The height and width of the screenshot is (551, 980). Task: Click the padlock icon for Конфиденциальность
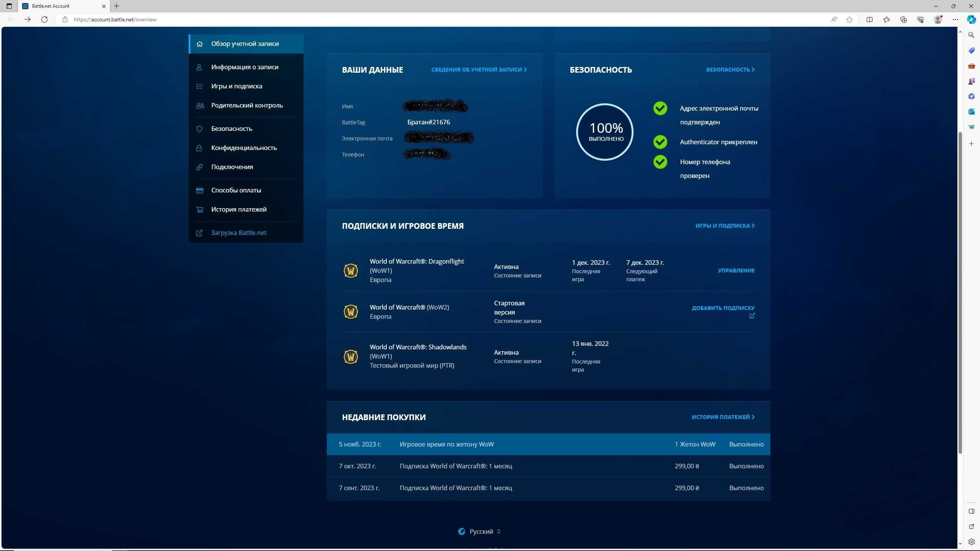(199, 148)
